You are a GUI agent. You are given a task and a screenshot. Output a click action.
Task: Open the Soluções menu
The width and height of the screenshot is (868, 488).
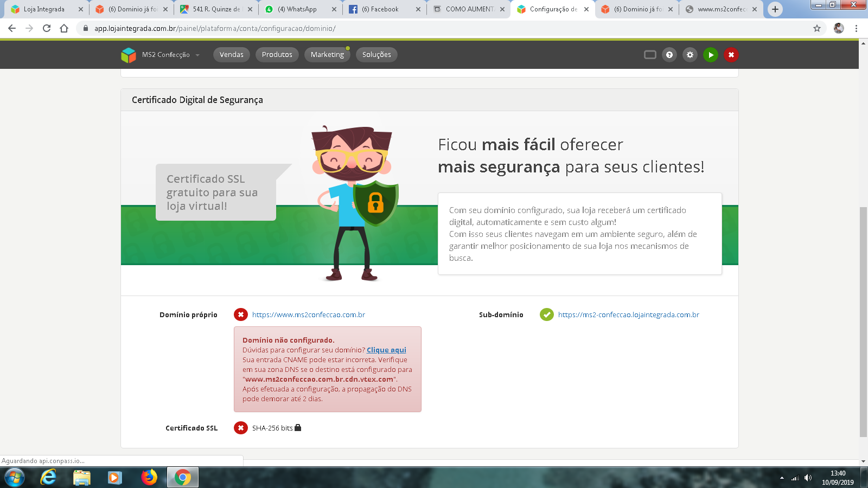376,55
